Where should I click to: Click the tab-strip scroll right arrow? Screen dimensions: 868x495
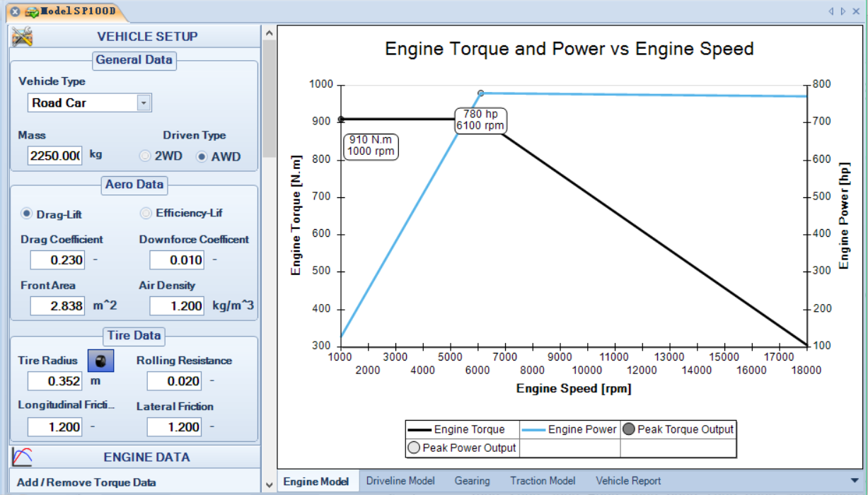[843, 11]
